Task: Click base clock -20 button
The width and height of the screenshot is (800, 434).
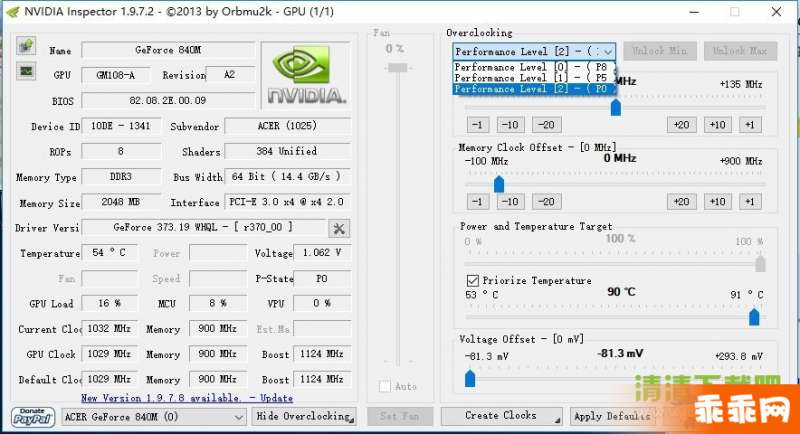Action: tap(546, 125)
